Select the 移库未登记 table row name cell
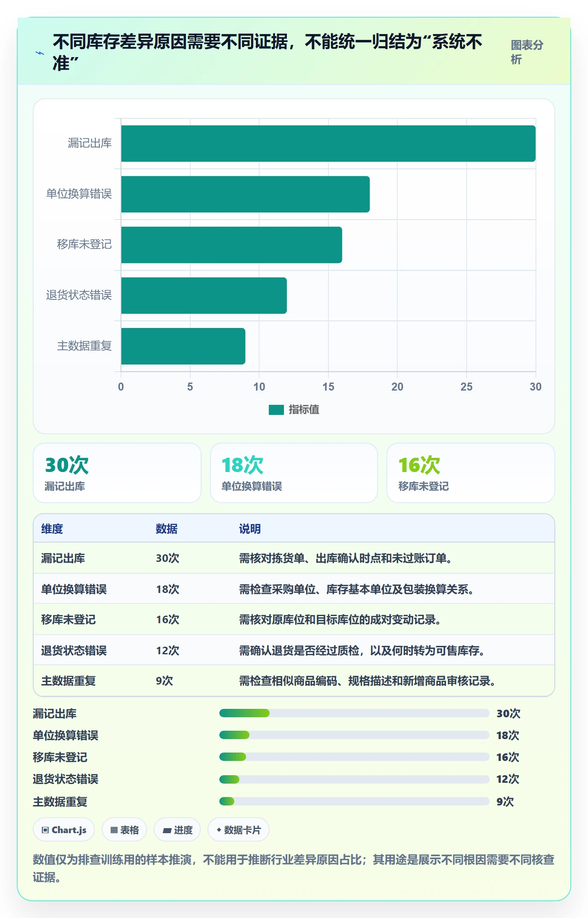Image resolution: width=588 pixels, height=918 pixels. pos(68,619)
